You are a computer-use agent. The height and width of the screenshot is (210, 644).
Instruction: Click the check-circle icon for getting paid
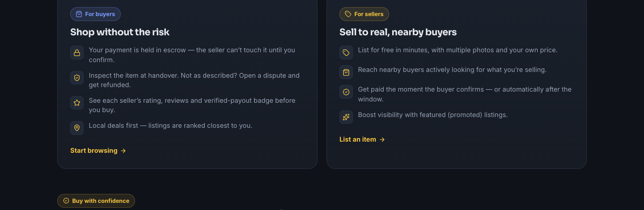(346, 92)
